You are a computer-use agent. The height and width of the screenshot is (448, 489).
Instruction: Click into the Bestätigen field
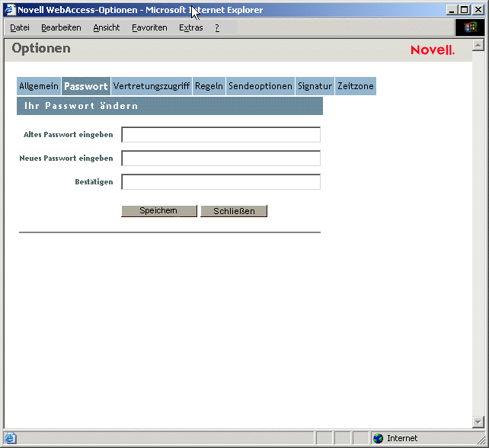[x=221, y=182]
